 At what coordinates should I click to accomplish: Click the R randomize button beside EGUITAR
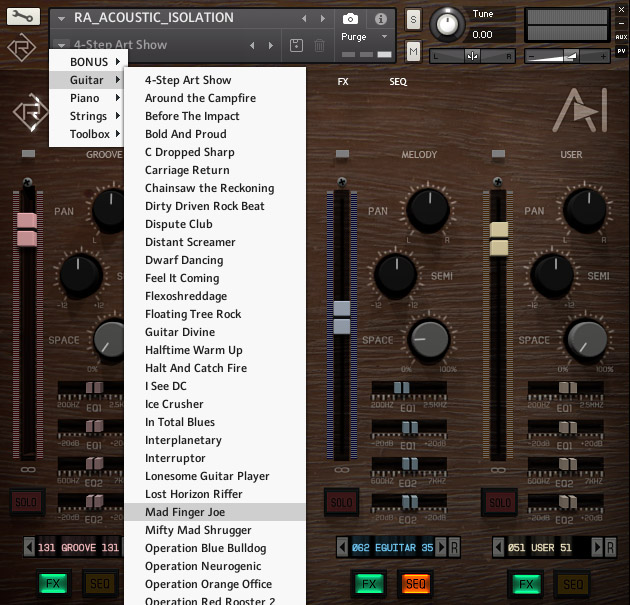(x=454, y=547)
